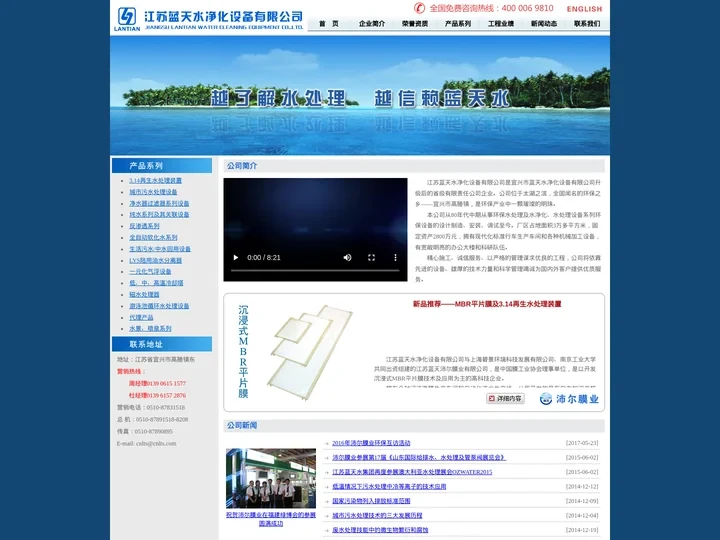The image size is (720, 540).
Task: Seek along the video progress bar
Action: [315, 270]
